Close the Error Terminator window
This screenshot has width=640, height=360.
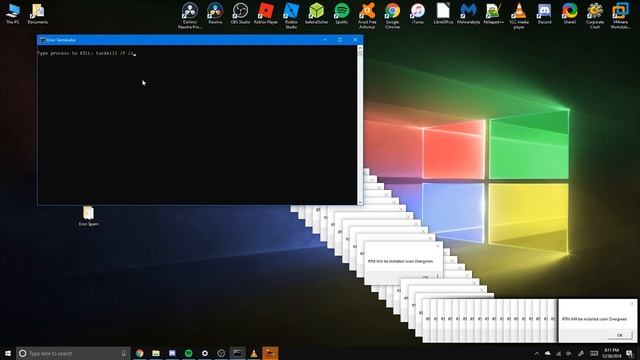click(355, 40)
